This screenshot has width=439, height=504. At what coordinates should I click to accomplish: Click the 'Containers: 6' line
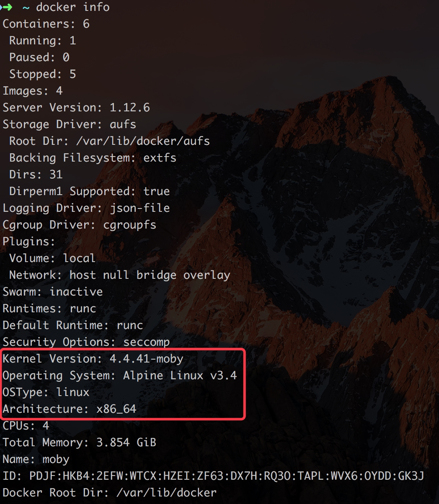tap(46, 24)
